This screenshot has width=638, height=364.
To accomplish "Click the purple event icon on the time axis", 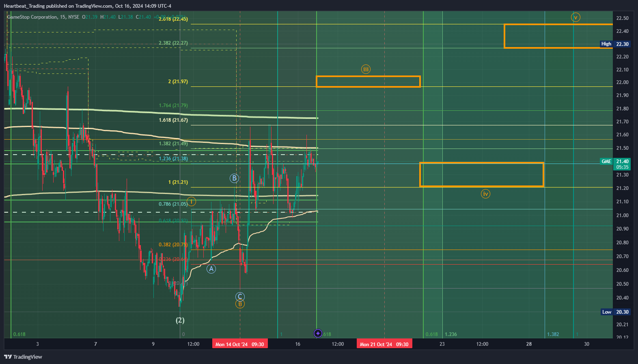I will coord(318,334).
